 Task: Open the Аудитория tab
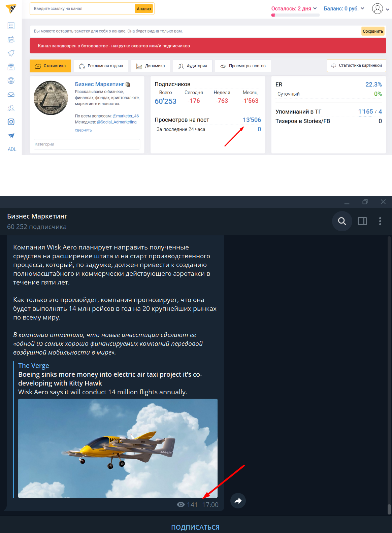tap(193, 66)
